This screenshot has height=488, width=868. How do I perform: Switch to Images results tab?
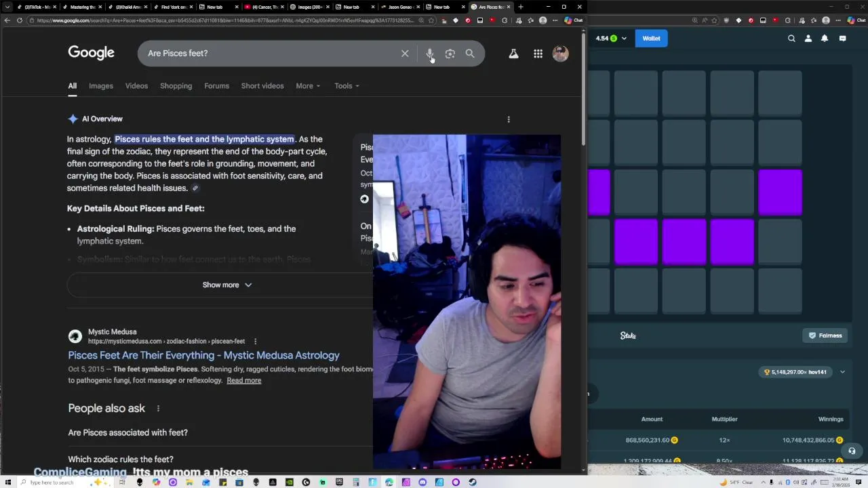point(101,86)
